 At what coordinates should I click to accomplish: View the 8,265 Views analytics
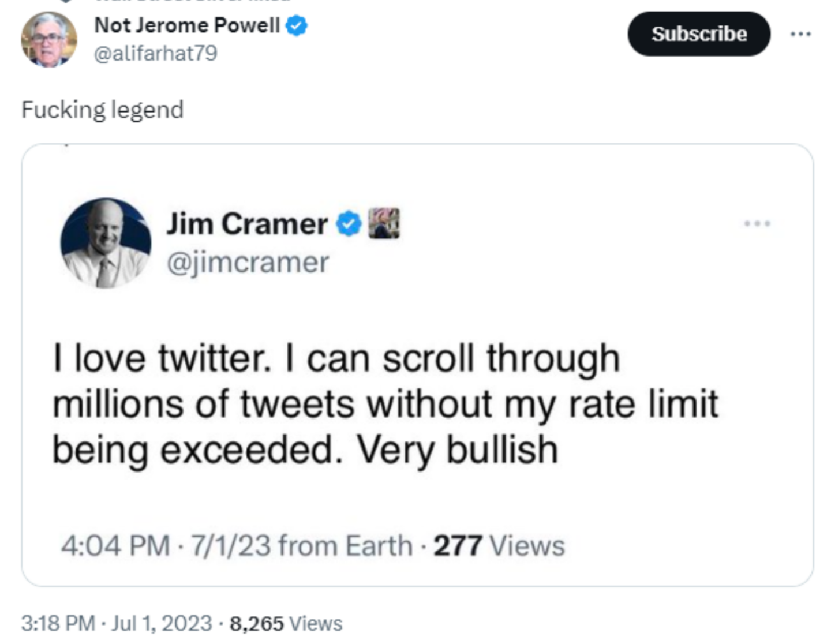point(286,623)
